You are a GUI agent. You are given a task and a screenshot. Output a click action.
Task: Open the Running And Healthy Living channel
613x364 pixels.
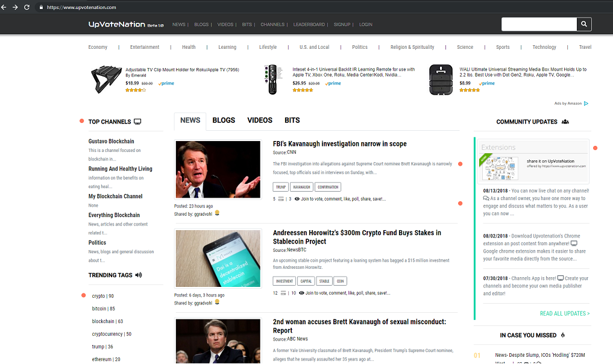120,169
